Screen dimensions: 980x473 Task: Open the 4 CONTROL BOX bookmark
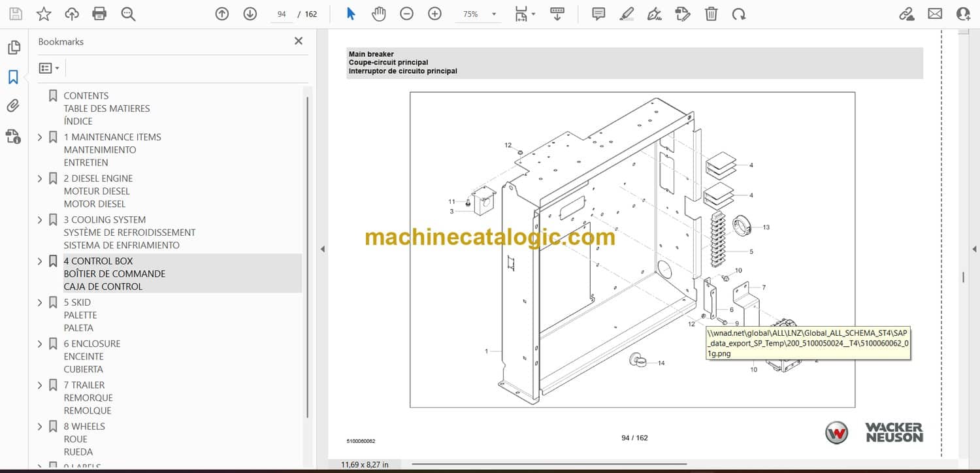[98, 261]
